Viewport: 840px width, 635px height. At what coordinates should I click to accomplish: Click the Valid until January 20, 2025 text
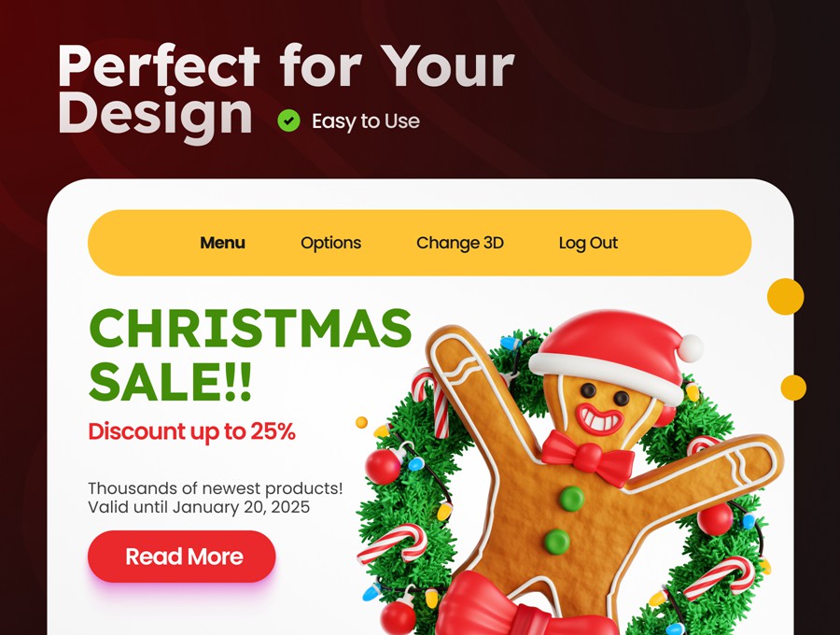199,507
